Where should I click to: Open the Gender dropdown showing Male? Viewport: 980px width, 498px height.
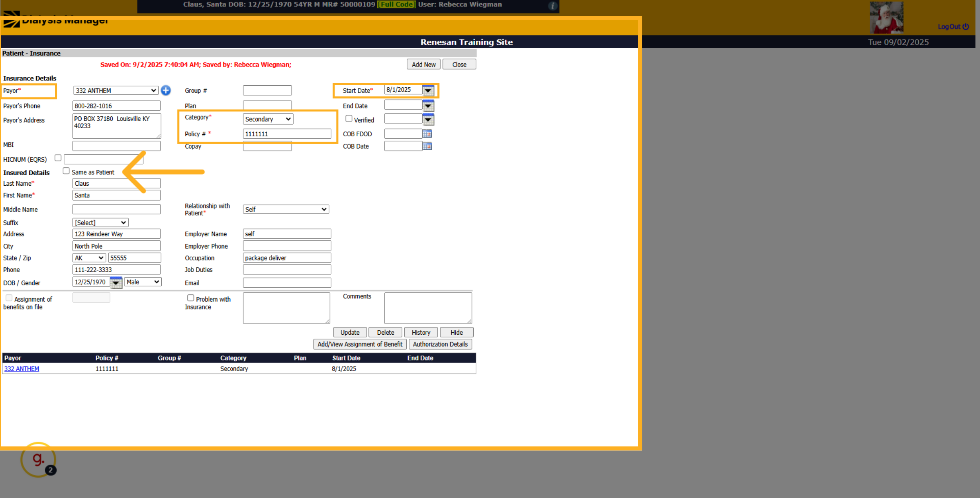[x=143, y=282]
